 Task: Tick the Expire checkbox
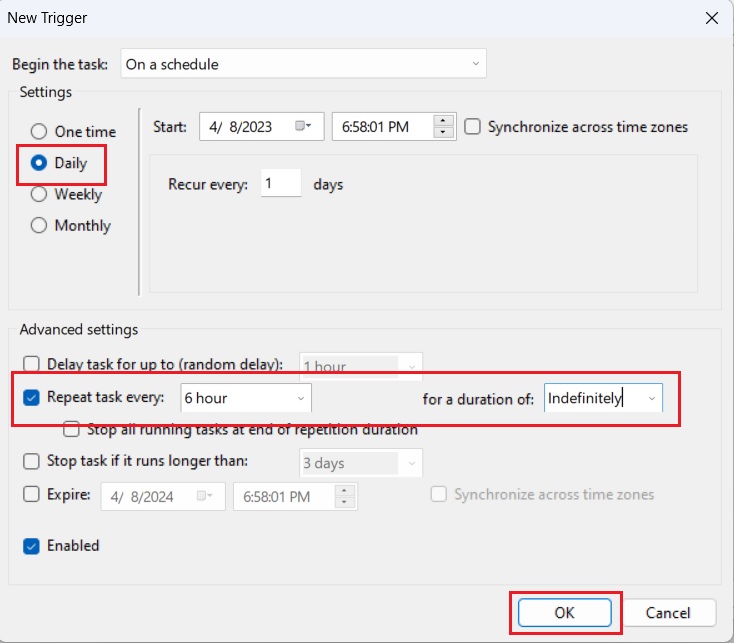(x=31, y=494)
